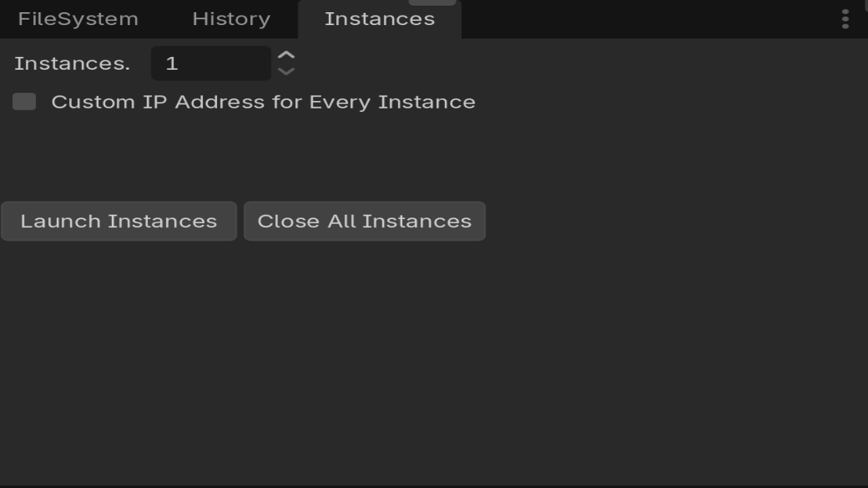This screenshot has width=868, height=488.
Task: Click the Close All Instances button
Action: [x=365, y=221]
